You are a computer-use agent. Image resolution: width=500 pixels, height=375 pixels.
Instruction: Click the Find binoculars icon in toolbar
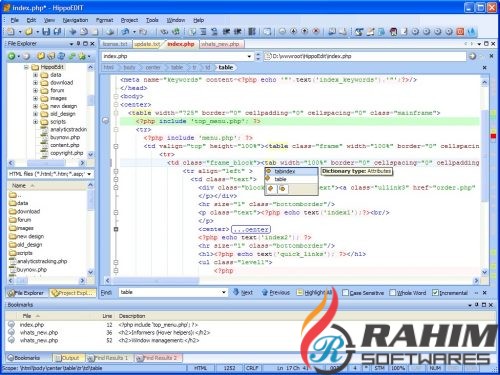[x=164, y=32]
